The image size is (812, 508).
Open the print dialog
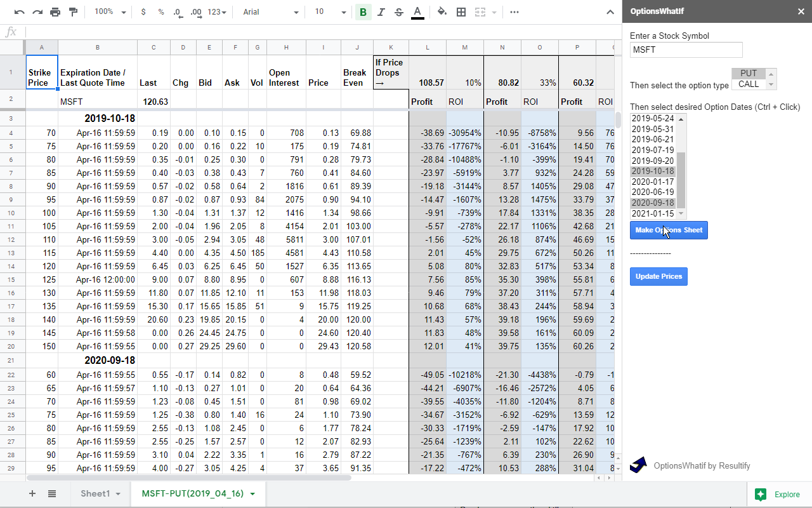[55, 11]
